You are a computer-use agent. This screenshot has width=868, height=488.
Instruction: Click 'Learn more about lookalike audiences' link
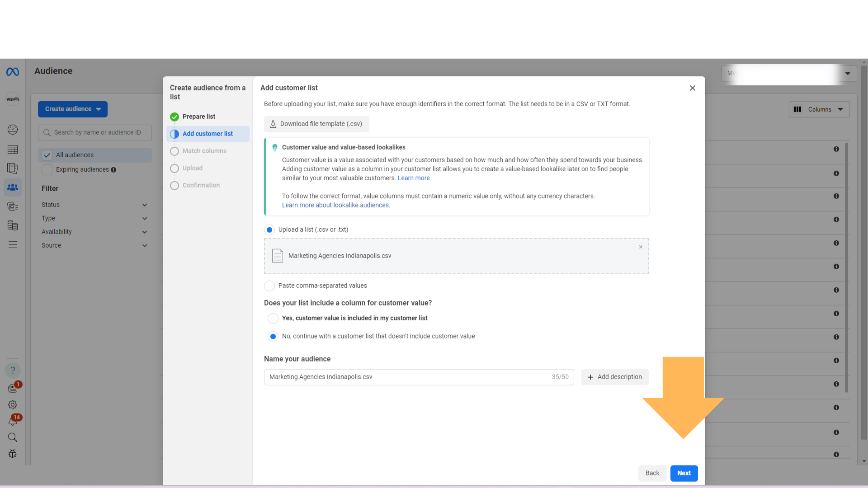click(335, 205)
